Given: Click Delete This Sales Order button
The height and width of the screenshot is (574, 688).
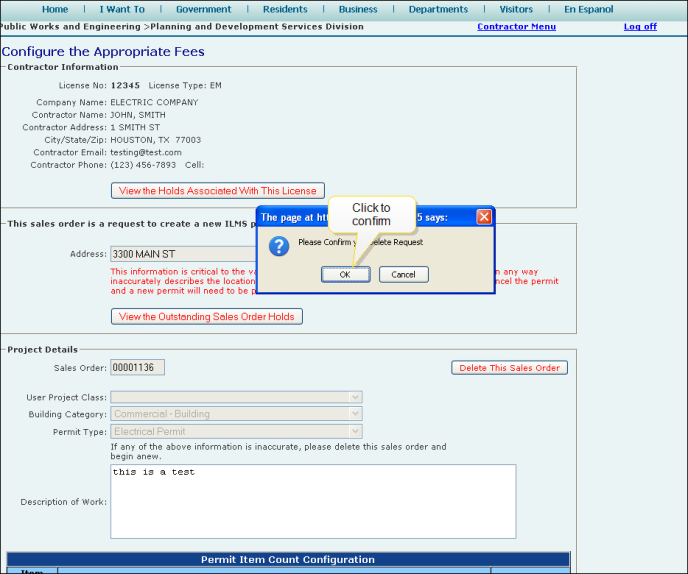Looking at the screenshot, I should 509,368.
